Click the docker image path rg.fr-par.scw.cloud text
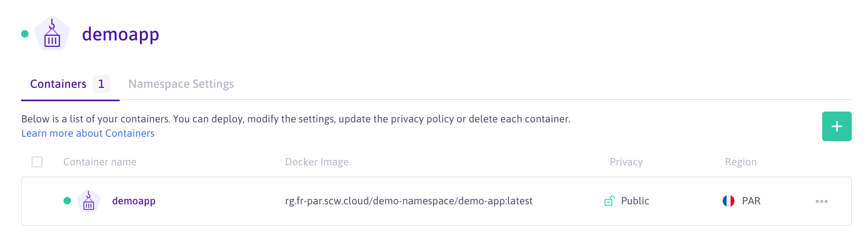The image size is (868, 234). (408, 201)
